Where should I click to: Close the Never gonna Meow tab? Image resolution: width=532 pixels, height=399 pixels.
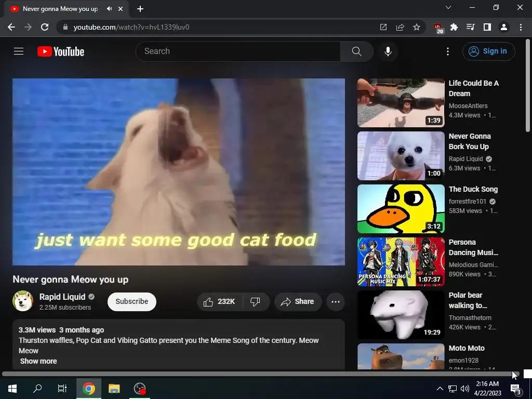click(x=121, y=9)
